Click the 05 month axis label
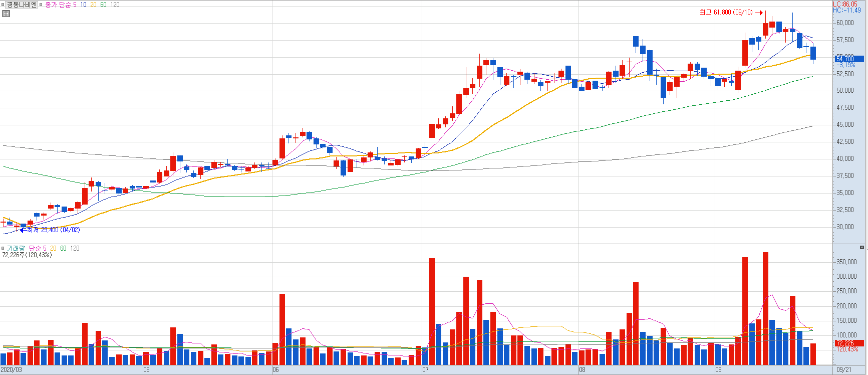868x375 pixels. point(146,370)
